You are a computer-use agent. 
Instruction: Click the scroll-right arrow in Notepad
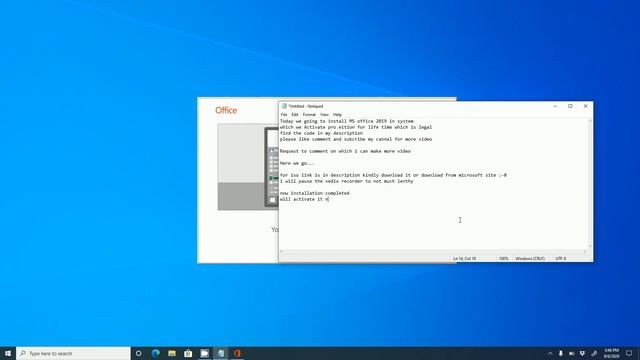(x=584, y=251)
